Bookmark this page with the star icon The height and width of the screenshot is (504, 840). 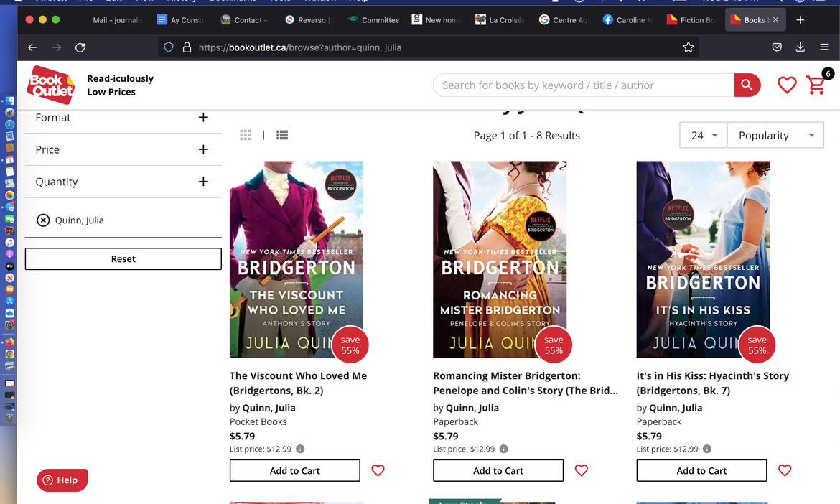pyautogui.click(x=689, y=47)
